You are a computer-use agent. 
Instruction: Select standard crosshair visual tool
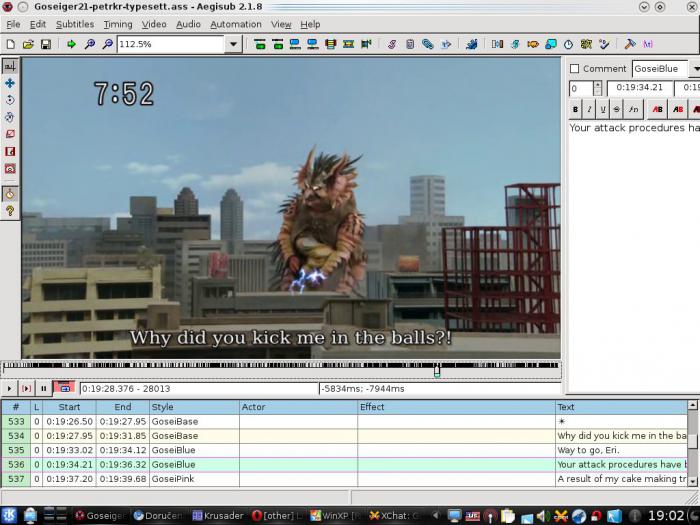pos(10,66)
